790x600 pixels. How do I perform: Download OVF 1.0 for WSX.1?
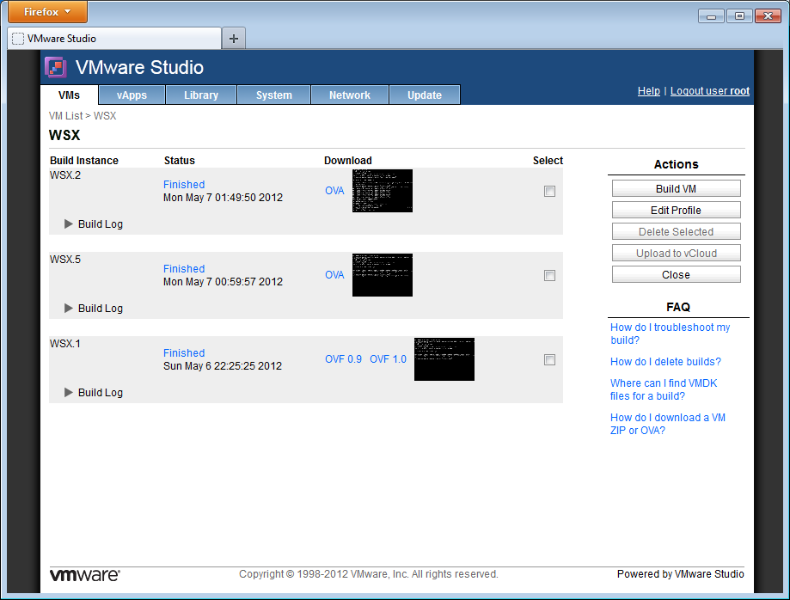[x=388, y=359]
